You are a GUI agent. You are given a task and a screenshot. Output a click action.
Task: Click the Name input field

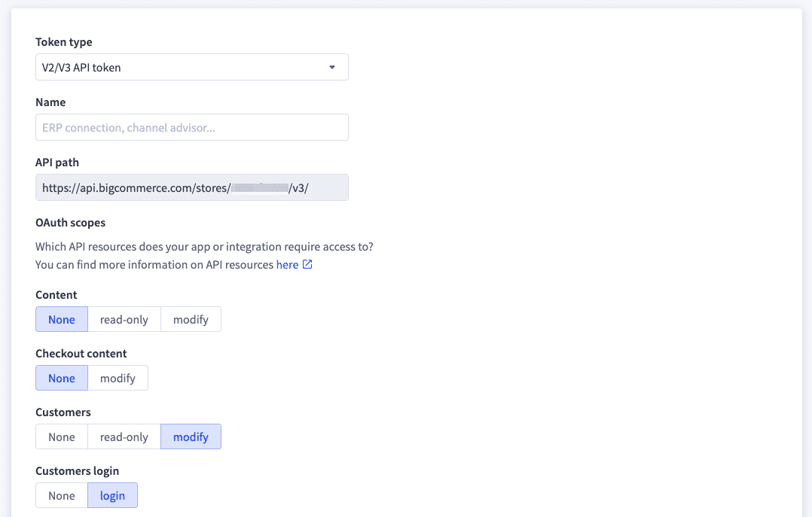(192, 127)
